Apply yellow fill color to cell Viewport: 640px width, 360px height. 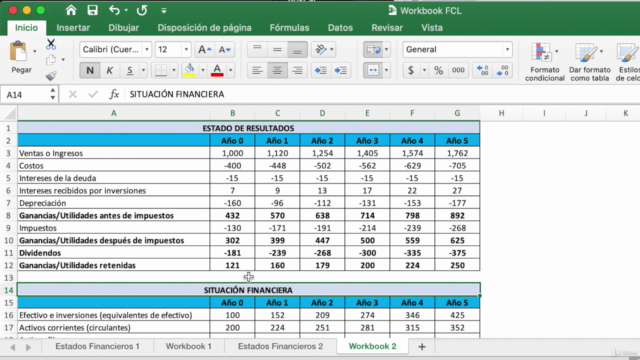pyautogui.click(x=189, y=70)
